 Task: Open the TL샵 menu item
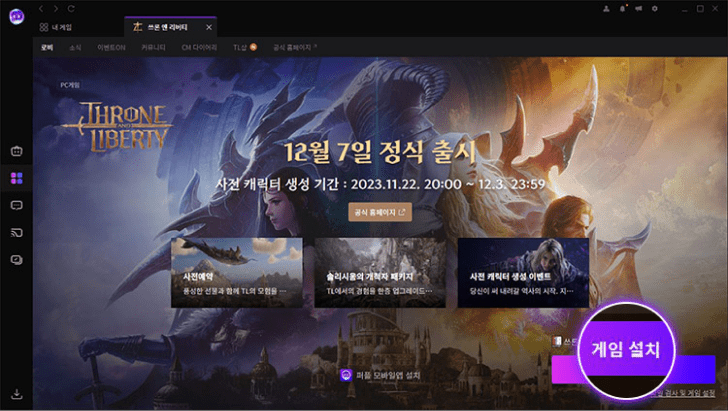[x=245, y=47]
